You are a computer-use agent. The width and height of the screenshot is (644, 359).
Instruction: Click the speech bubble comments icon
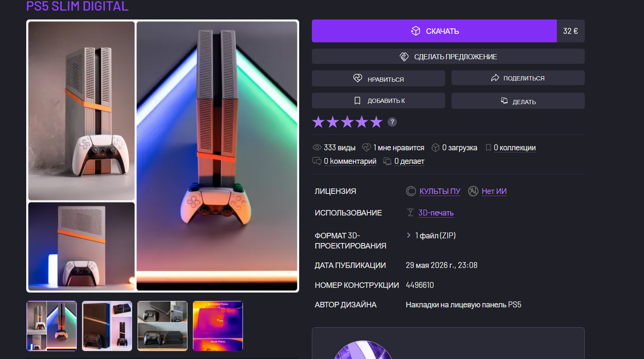point(317,161)
